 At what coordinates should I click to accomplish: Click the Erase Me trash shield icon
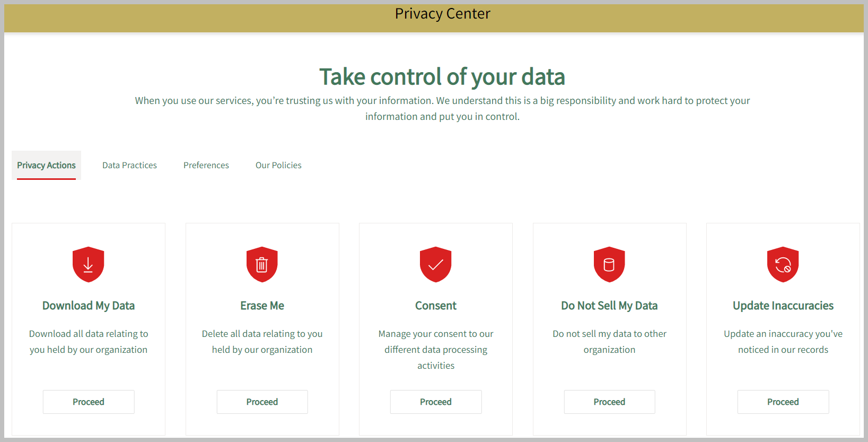tap(262, 264)
